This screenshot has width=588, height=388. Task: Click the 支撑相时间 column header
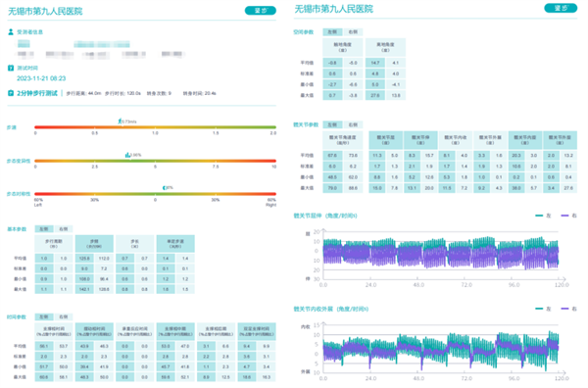coord(54,331)
